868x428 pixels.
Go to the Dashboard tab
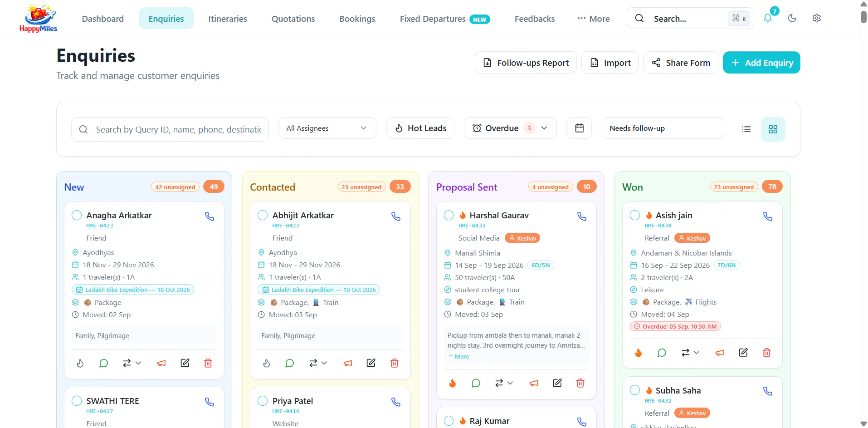(x=103, y=19)
